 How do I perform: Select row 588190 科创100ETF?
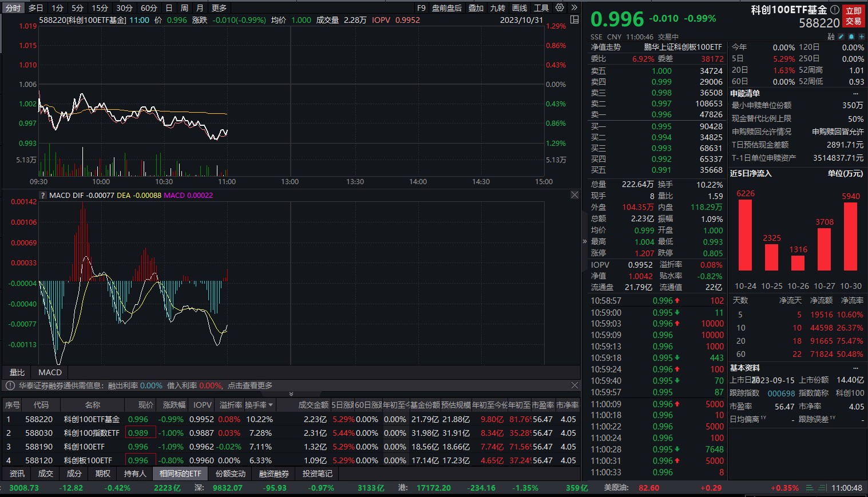click(x=291, y=447)
